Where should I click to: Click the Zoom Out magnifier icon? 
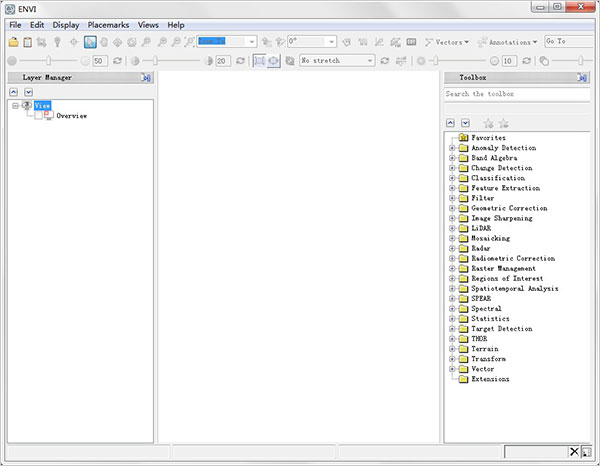[x=176, y=42]
